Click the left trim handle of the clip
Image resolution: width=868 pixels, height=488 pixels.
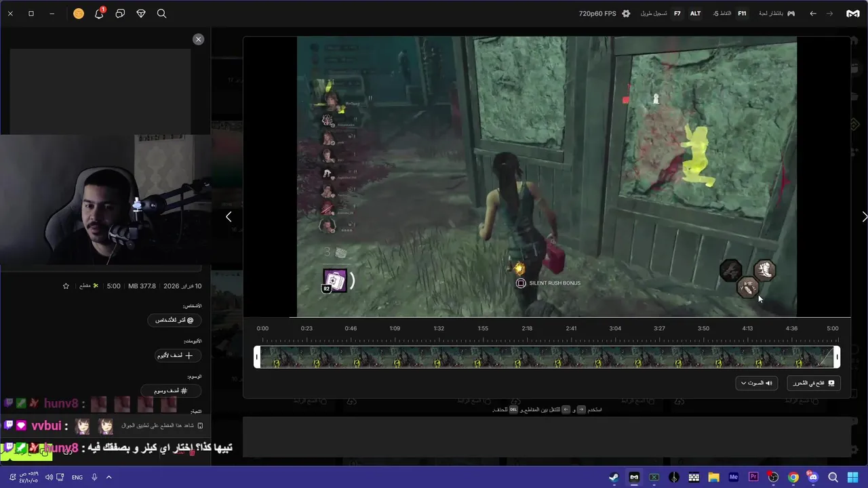point(257,357)
